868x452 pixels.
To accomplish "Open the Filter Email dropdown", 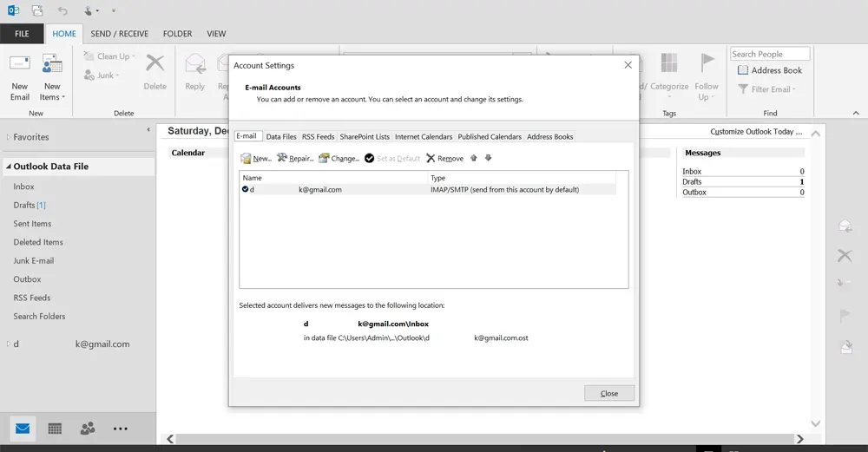I will 767,89.
